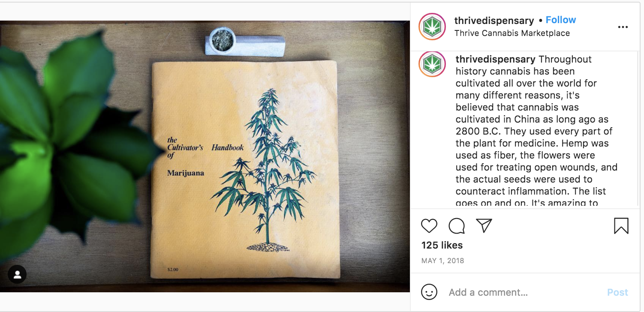The height and width of the screenshot is (312, 644).
Task: Click the Post comment button
Action: (617, 292)
